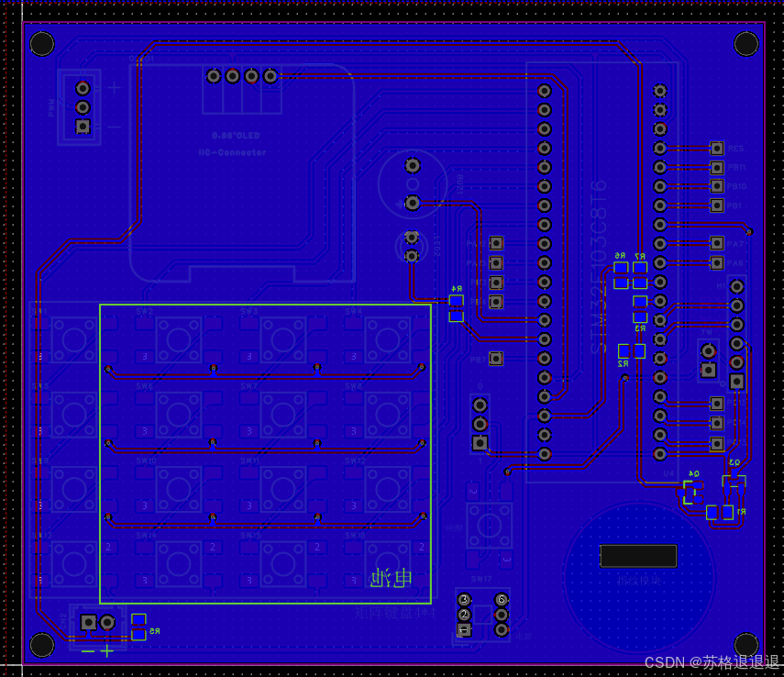Click the SW6 tactile switch footprint
This screenshot has height=677, width=784.
point(179,415)
